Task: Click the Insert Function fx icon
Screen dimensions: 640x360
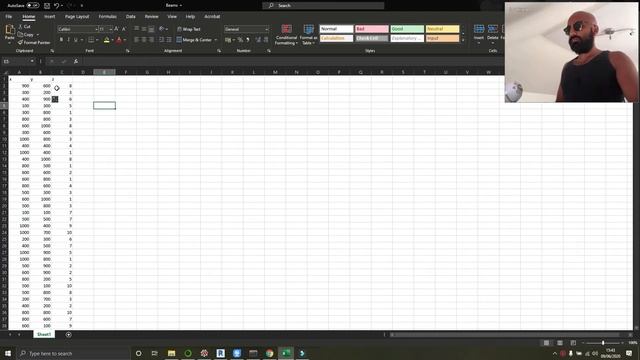Action: click(x=76, y=61)
